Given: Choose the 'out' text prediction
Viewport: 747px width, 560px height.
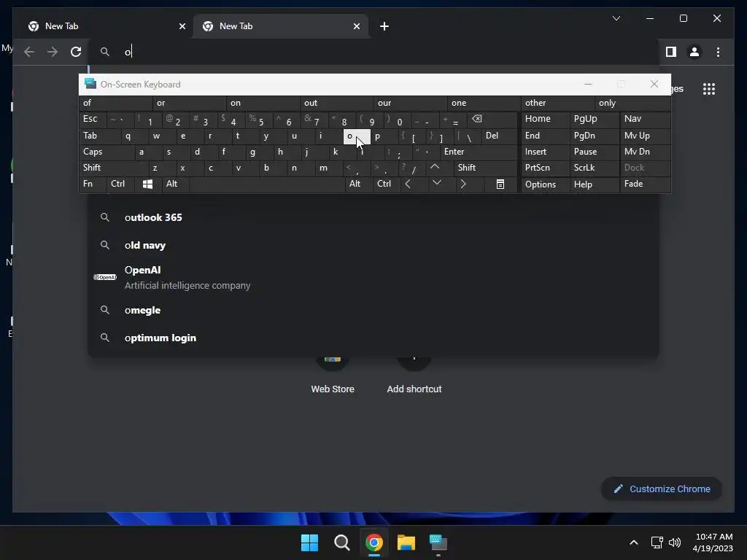Looking at the screenshot, I should click(336, 103).
